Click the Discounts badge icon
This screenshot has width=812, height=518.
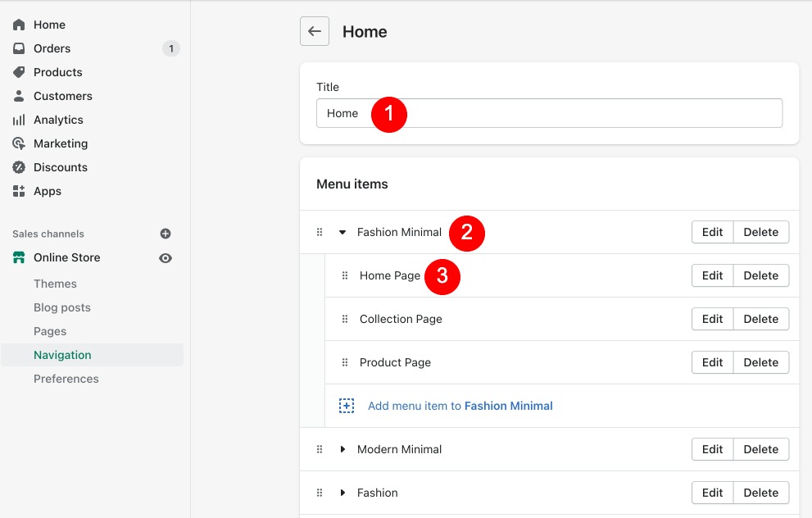(x=19, y=167)
